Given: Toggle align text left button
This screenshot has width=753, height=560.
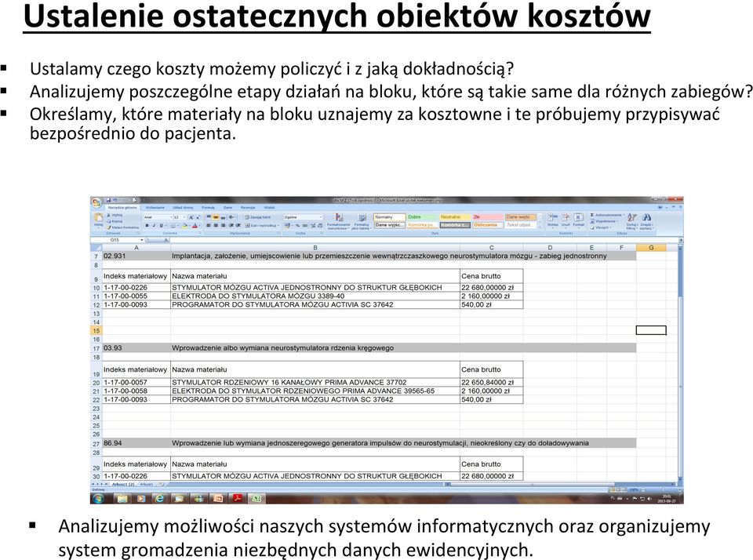Looking at the screenshot, I should pyautogui.click(x=209, y=225).
